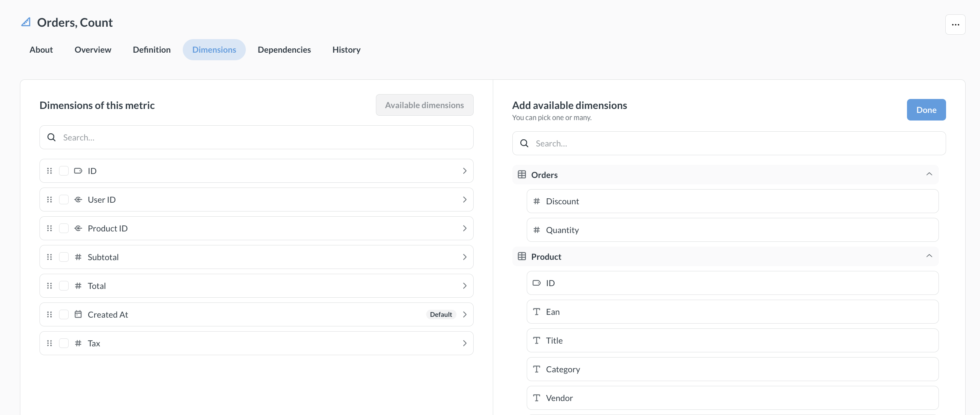This screenshot has height=415, width=980.
Task: Check the Tax dimension checkbox
Action: pyautogui.click(x=64, y=343)
